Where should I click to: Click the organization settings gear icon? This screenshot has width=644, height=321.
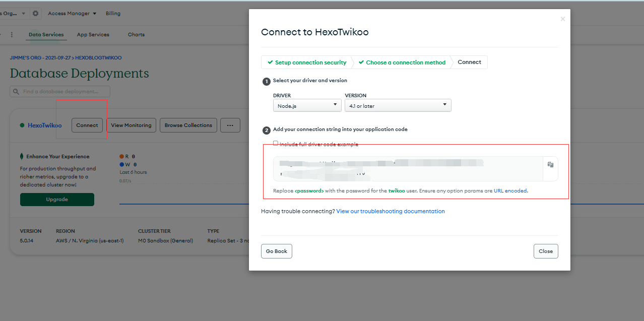click(35, 14)
